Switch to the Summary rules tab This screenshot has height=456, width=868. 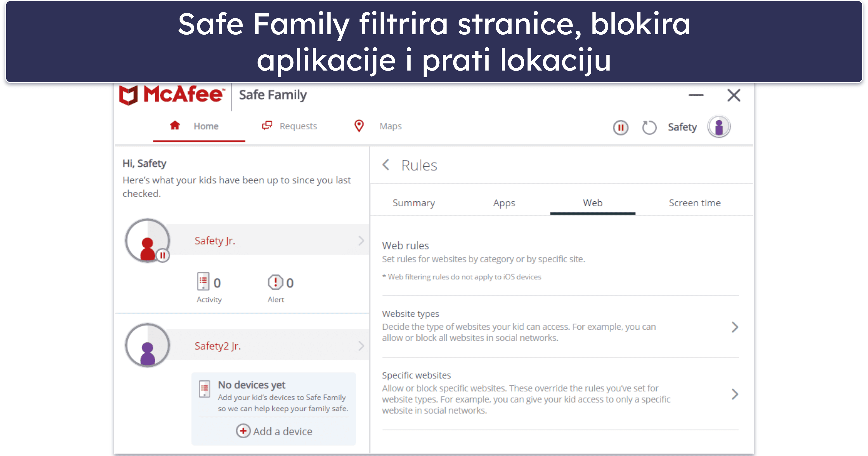coord(414,203)
